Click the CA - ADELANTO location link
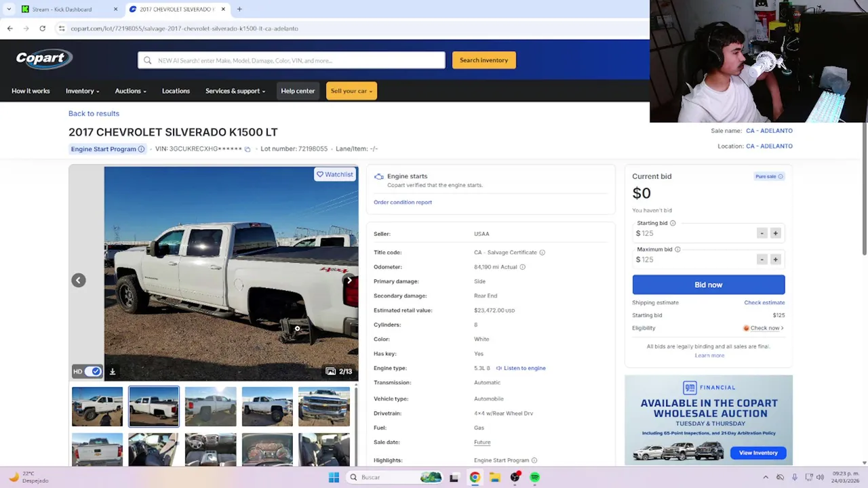This screenshot has width=868, height=488. (769, 146)
